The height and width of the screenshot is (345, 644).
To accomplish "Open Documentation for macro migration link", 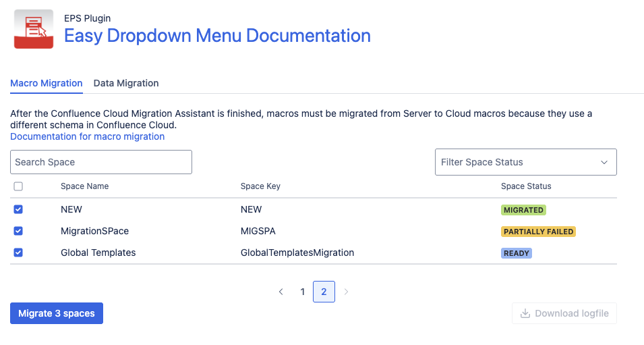I will pyautogui.click(x=88, y=136).
